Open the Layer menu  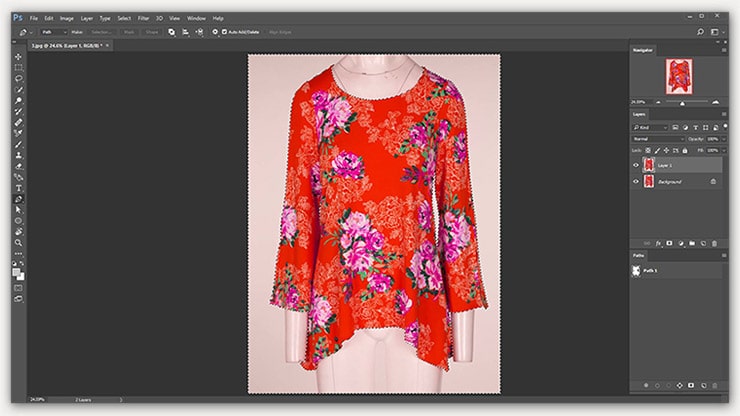[x=85, y=18]
